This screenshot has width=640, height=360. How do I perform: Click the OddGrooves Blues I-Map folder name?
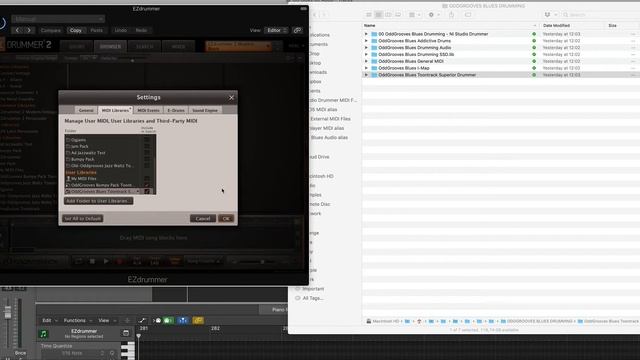(x=404, y=68)
